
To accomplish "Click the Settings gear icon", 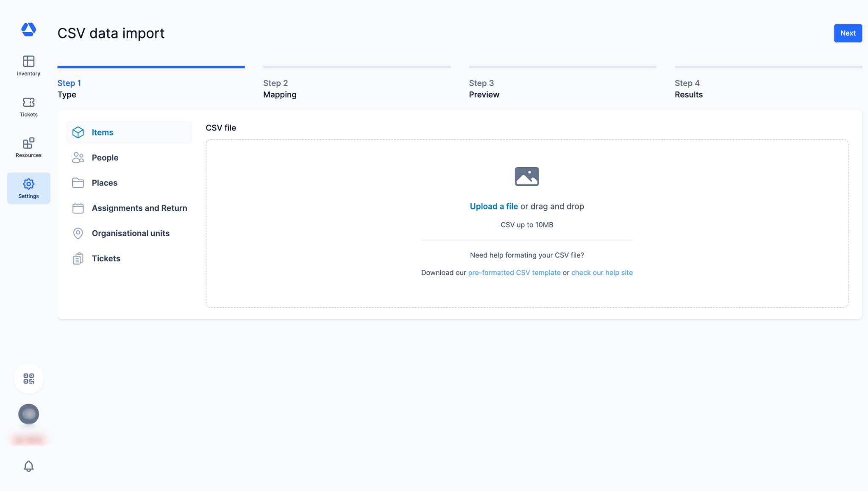I will tap(28, 188).
